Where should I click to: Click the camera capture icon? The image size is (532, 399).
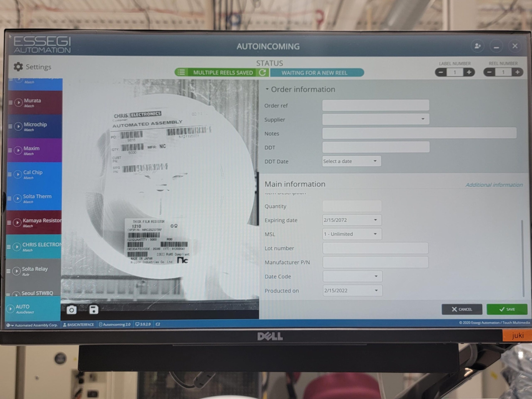point(71,310)
